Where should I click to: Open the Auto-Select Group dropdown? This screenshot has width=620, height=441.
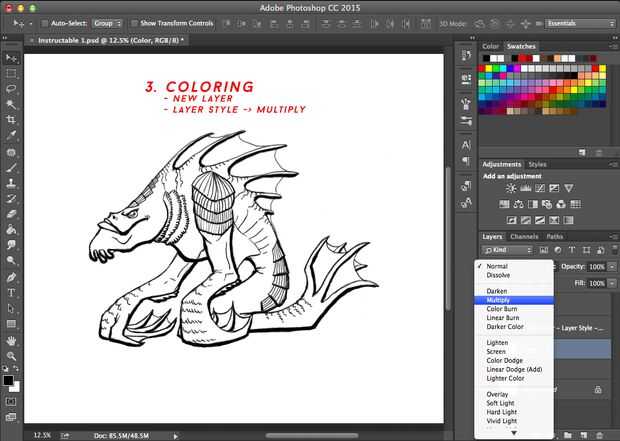(107, 22)
